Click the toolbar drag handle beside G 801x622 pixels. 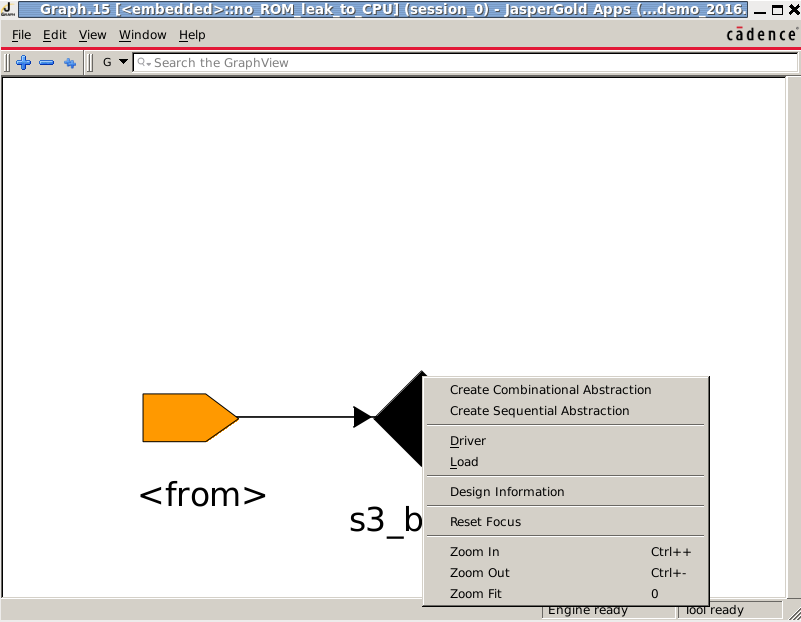[90, 63]
